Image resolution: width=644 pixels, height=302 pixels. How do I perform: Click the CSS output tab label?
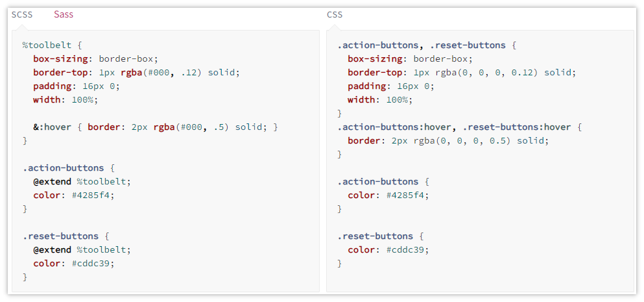coord(335,14)
